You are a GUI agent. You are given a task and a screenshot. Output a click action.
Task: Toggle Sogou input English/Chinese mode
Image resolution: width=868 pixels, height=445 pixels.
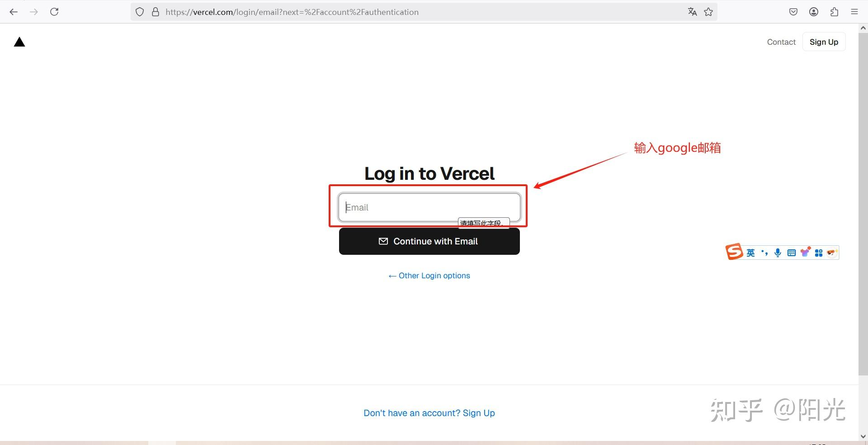[x=750, y=253]
